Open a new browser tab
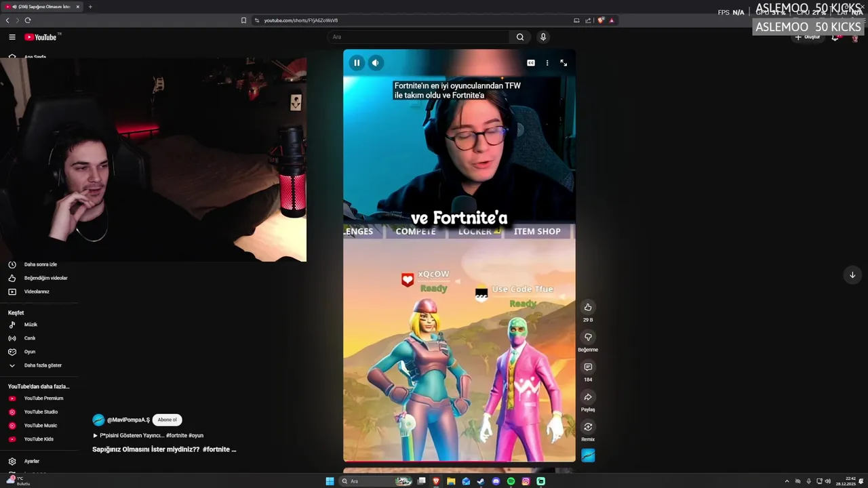 [90, 7]
